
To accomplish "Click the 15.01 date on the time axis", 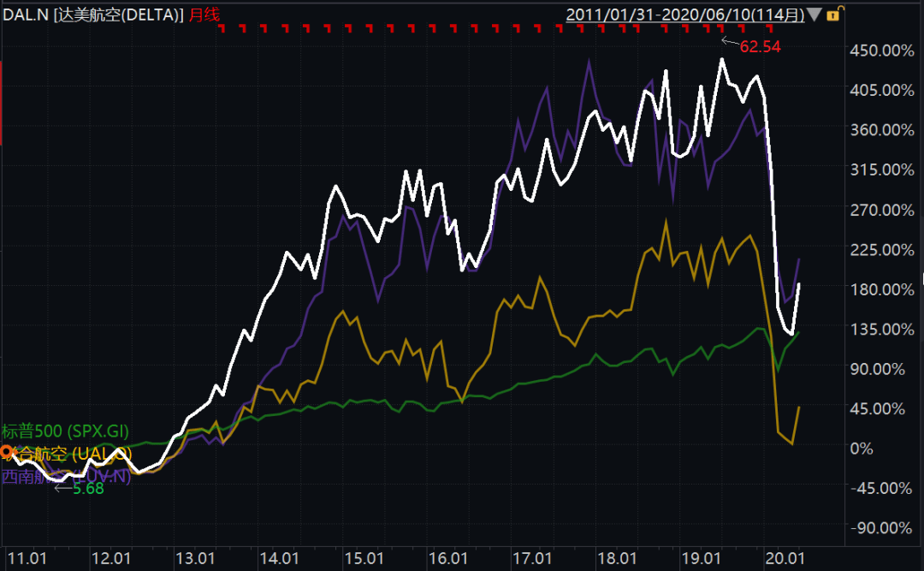I will 363,559.
